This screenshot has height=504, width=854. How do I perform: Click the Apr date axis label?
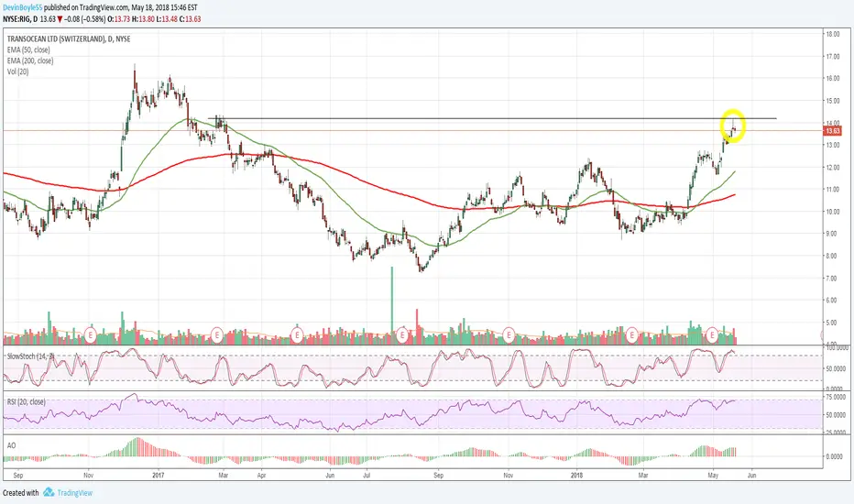pyautogui.click(x=261, y=475)
